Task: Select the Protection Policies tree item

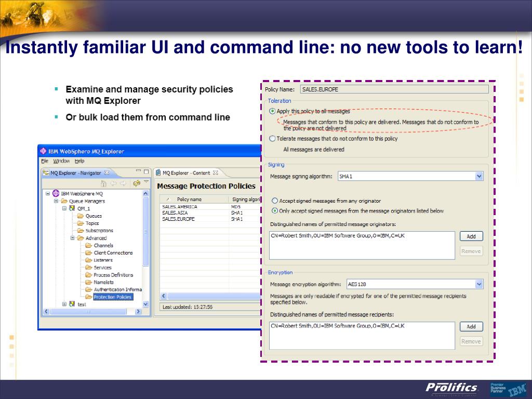Action: click(x=113, y=297)
